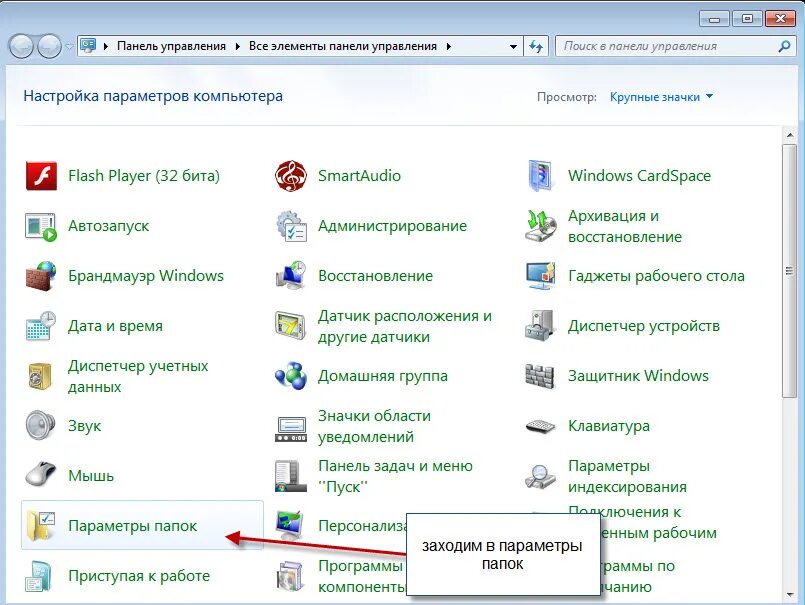Maximize the Control Panel window

click(x=748, y=19)
